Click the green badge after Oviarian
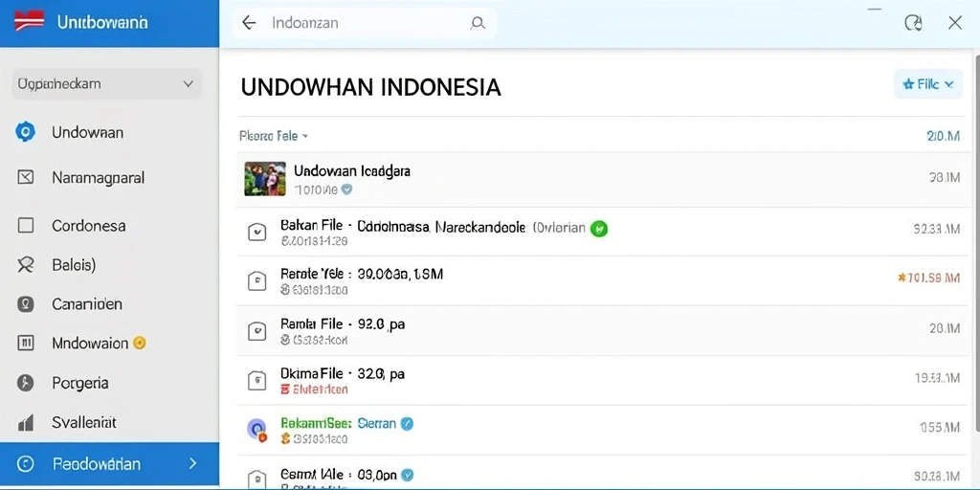Image resolution: width=980 pixels, height=490 pixels. tap(599, 228)
